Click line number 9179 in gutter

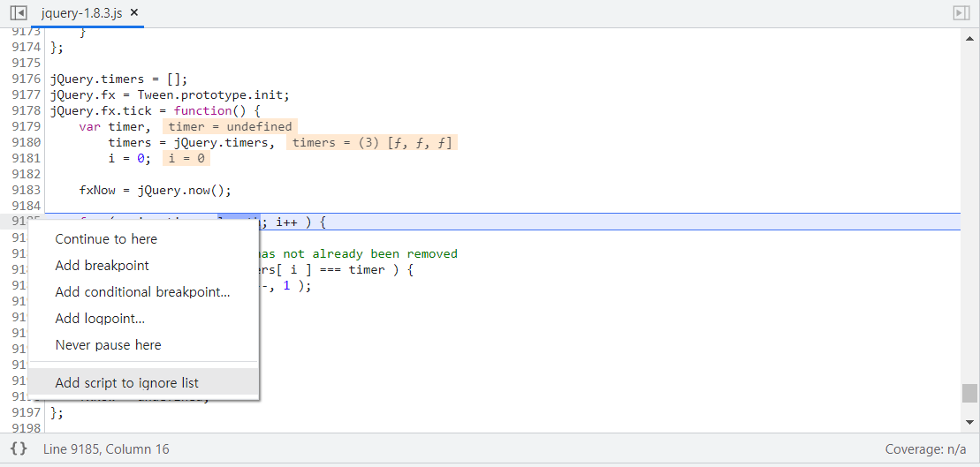(x=27, y=127)
